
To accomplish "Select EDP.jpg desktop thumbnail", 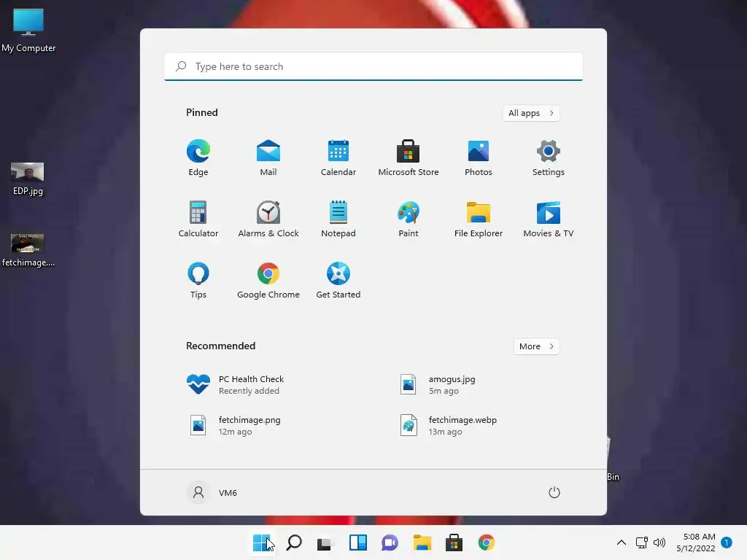I will [x=28, y=179].
